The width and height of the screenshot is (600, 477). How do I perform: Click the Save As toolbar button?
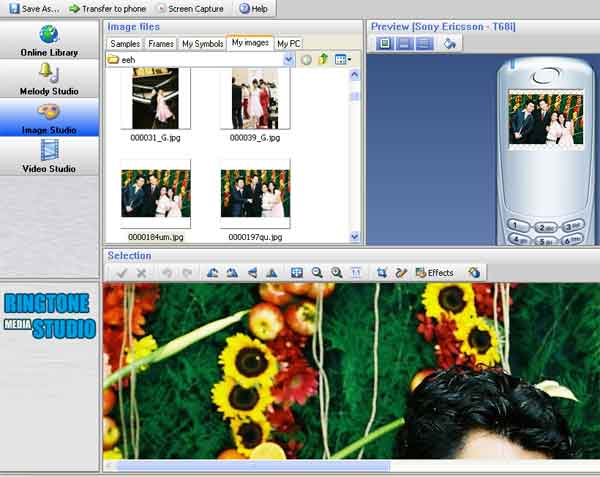click(34, 8)
